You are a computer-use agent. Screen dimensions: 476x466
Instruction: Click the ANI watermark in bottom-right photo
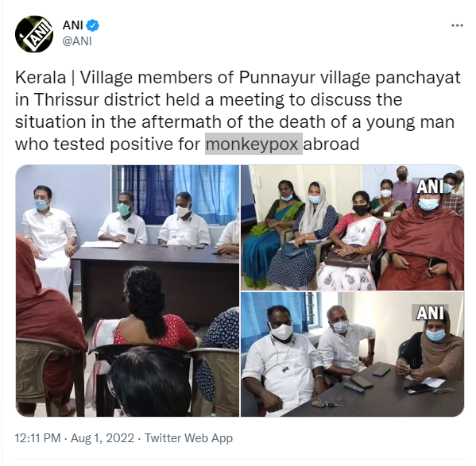[430, 313]
